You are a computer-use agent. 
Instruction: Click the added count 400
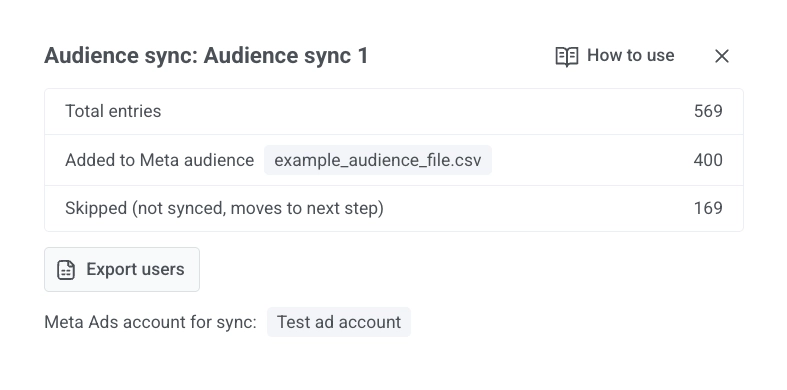pos(708,161)
